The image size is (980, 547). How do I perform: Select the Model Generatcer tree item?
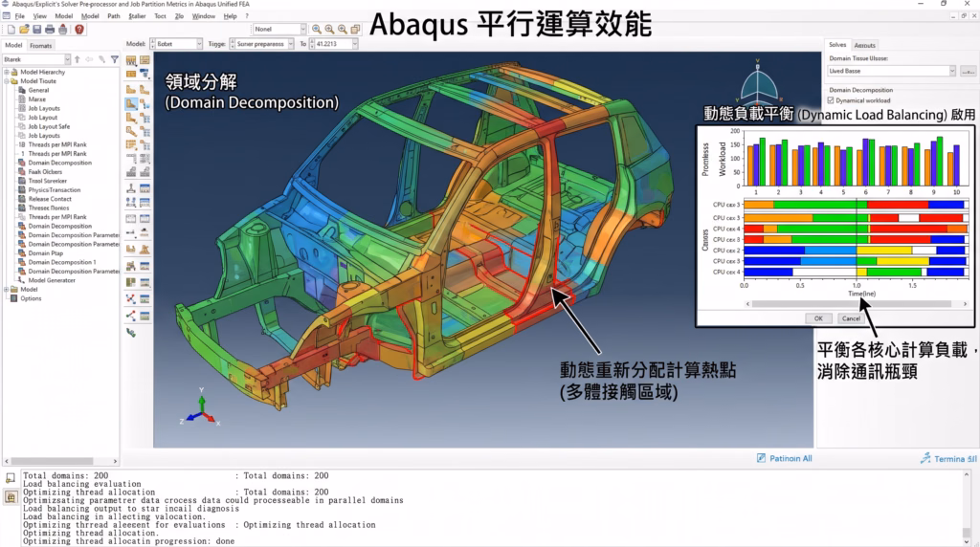tap(52, 280)
